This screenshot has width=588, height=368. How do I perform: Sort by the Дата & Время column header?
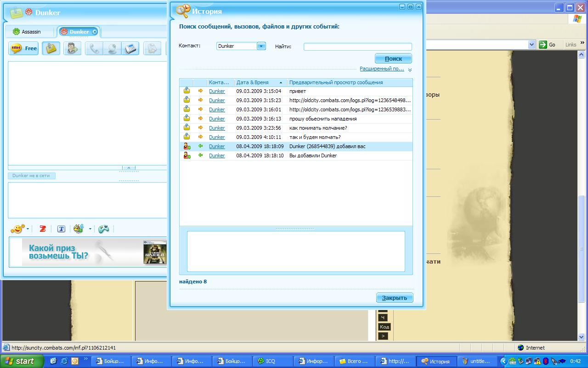[x=260, y=82]
